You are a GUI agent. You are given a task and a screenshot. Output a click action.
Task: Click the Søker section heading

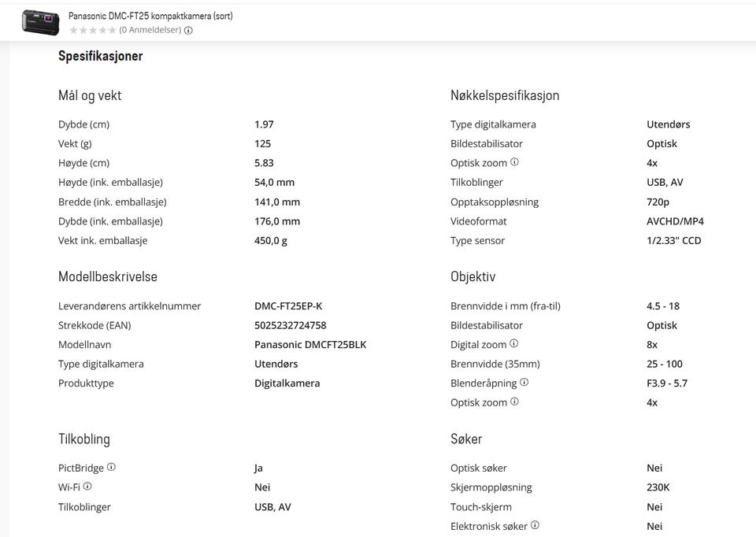[466, 439]
